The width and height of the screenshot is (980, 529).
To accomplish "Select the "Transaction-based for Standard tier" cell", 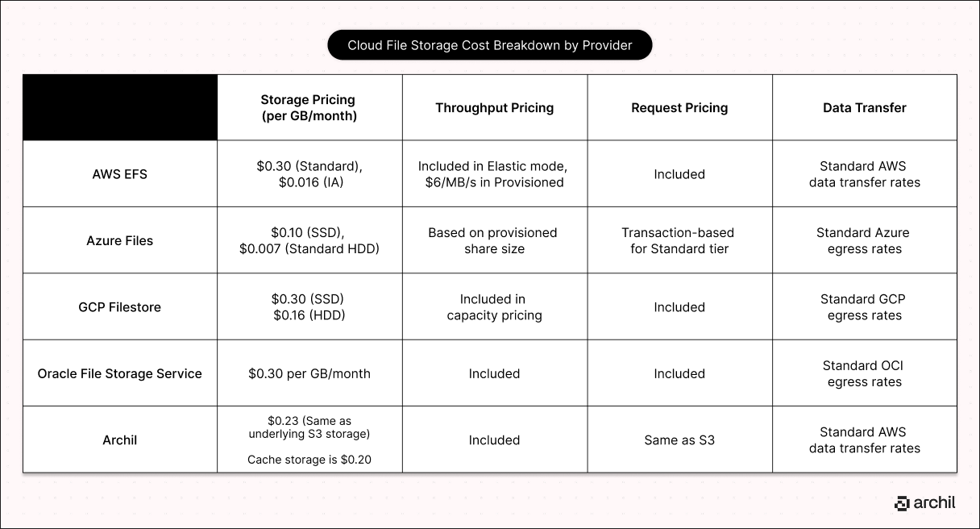I will click(x=679, y=240).
